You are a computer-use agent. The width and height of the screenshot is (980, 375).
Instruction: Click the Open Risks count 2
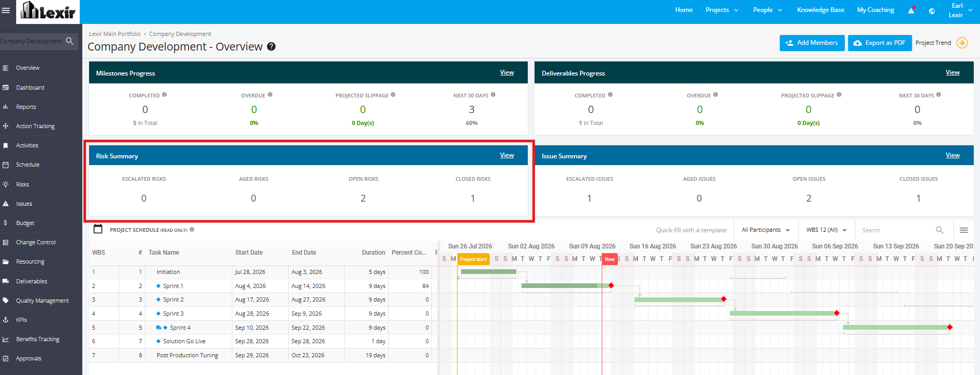[x=363, y=198]
